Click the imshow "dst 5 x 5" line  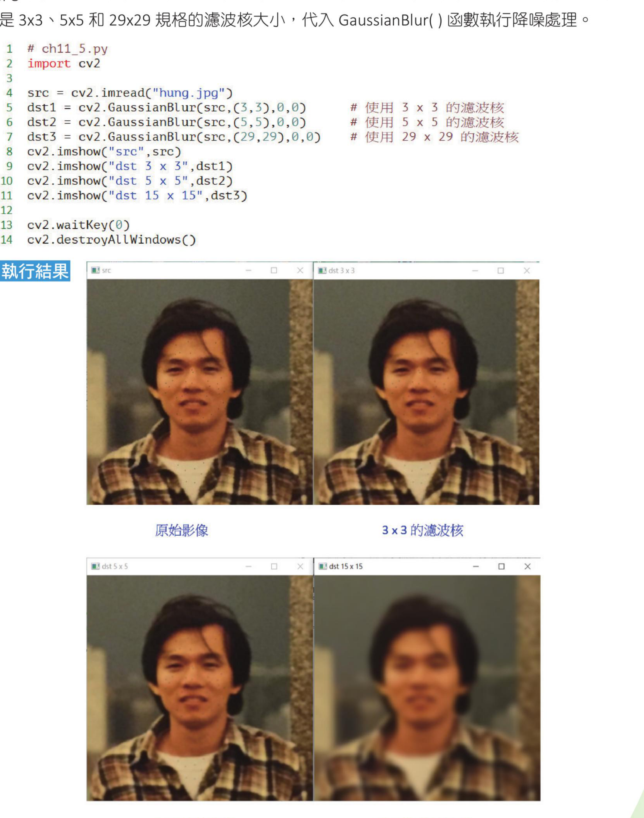coord(130,181)
